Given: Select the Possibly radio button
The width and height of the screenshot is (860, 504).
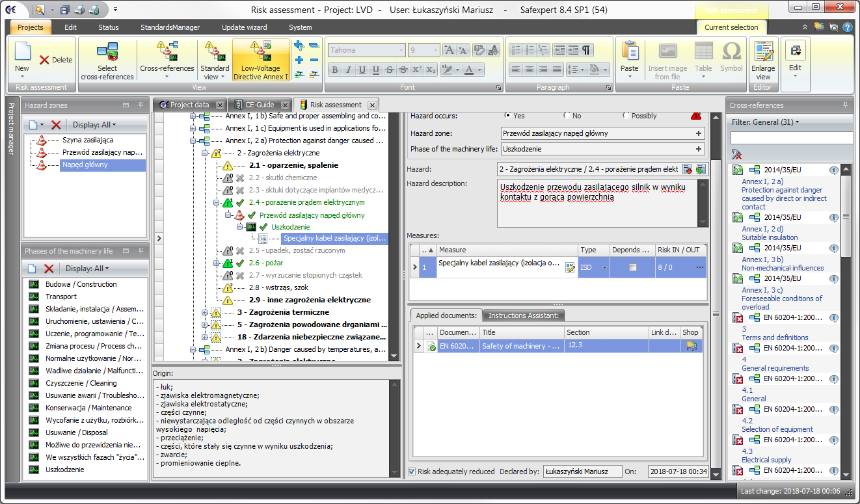Looking at the screenshot, I should pos(626,116).
